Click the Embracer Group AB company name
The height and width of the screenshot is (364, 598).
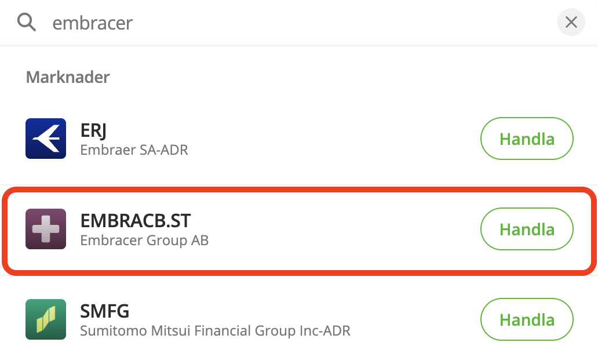(144, 240)
